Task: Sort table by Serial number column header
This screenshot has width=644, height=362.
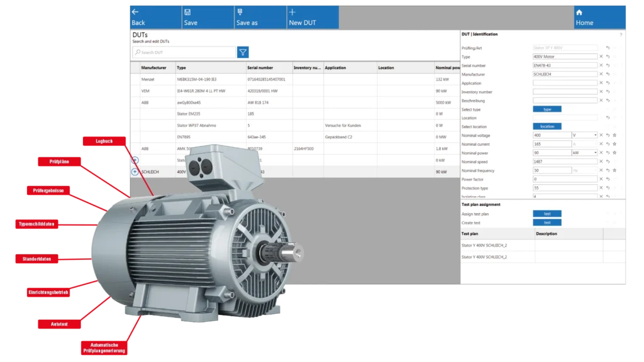Action: (x=260, y=68)
